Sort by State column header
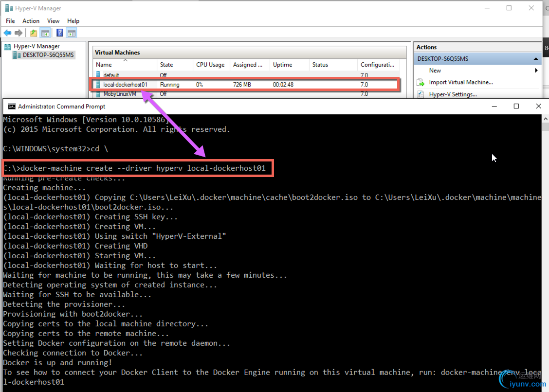 pyautogui.click(x=175, y=65)
